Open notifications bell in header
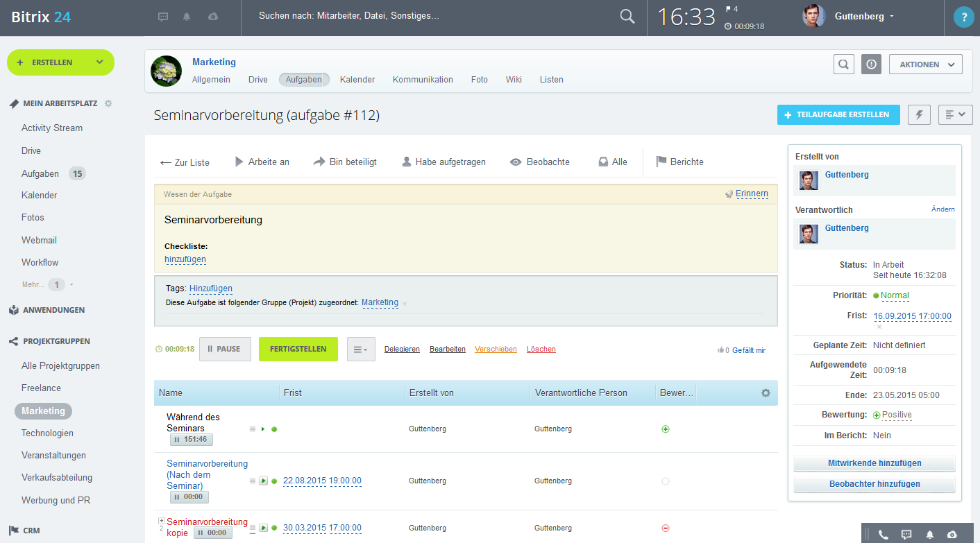Image resolution: width=980 pixels, height=543 pixels. 187,17
